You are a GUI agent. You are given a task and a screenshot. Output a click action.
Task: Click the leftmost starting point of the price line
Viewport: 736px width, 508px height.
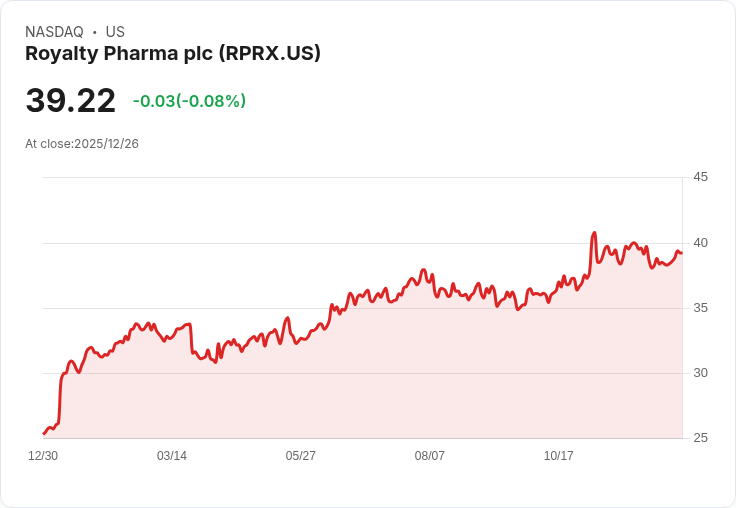[x=44, y=433]
